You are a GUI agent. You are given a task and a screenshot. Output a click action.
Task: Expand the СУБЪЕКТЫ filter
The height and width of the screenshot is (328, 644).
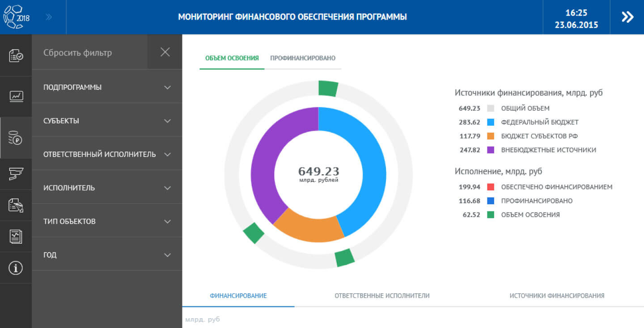click(107, 121)
